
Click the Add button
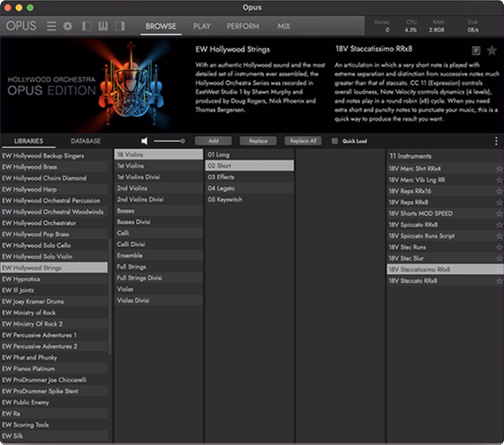(213, 141)
